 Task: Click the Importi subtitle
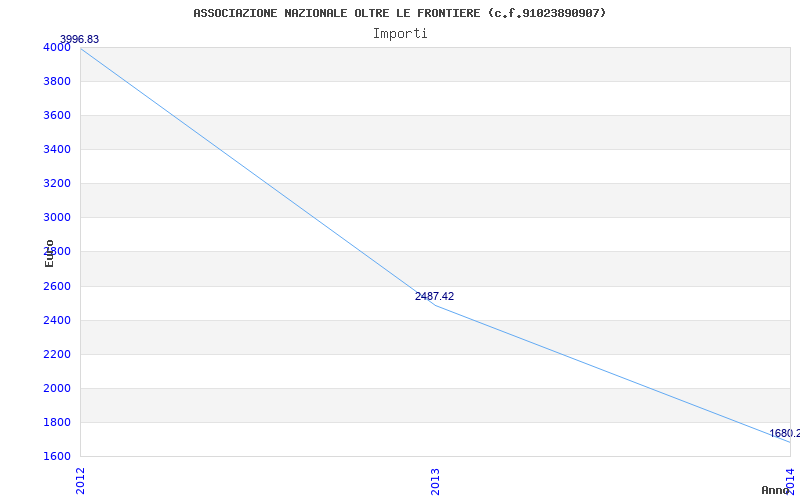click(400, 34)
